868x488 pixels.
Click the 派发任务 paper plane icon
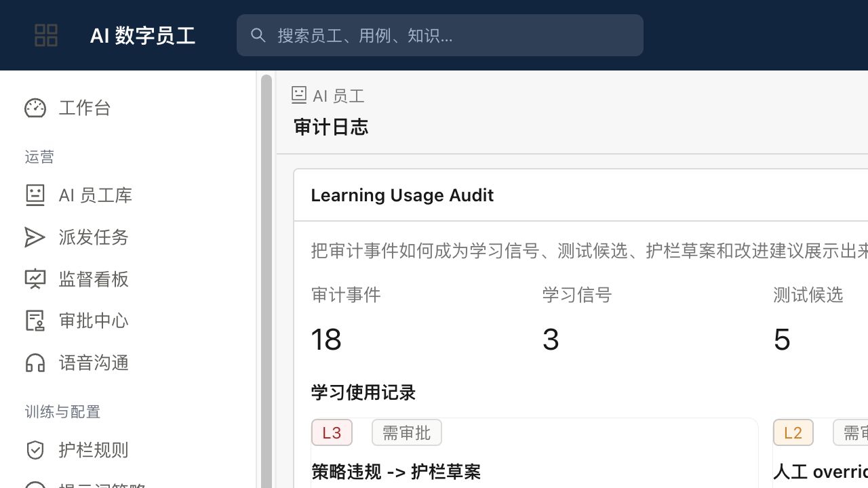35,237
